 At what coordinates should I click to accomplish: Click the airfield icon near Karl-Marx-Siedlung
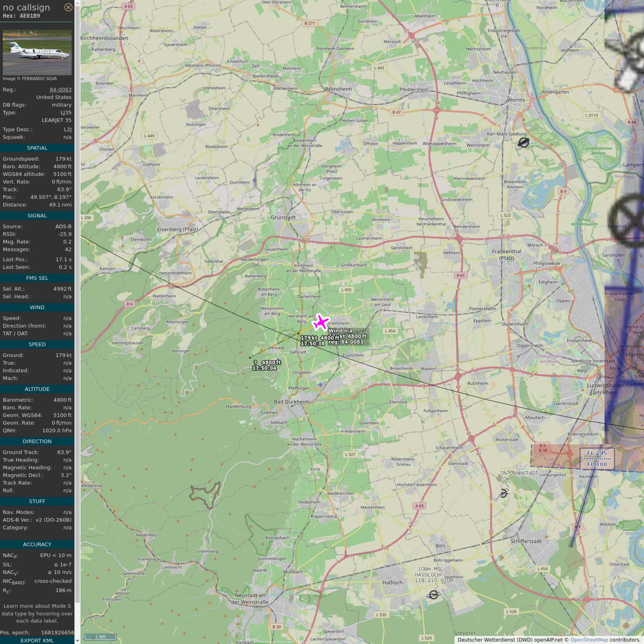(524, 143)
